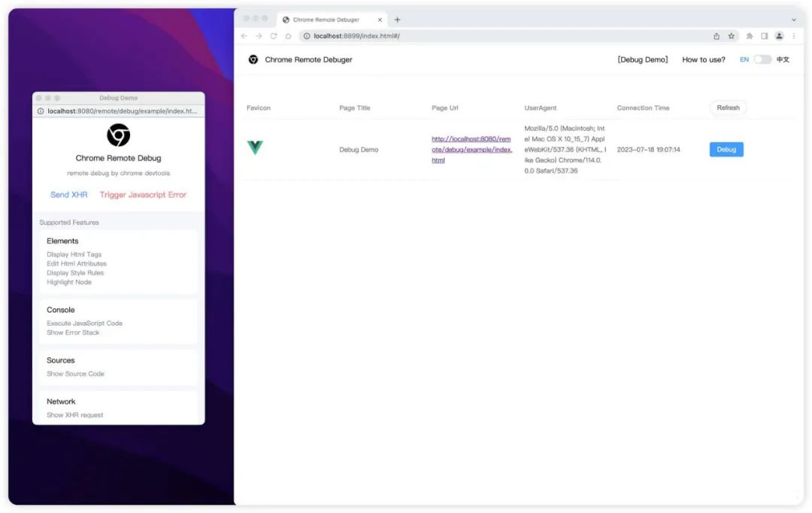Click the blue Debug button
Screen dimensions: 812x513
[x=726, y=149]
